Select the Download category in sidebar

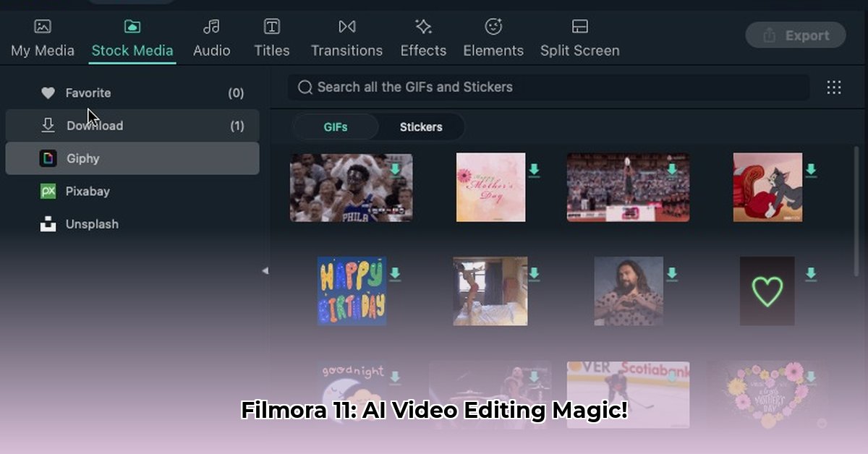tap(94, 126)
